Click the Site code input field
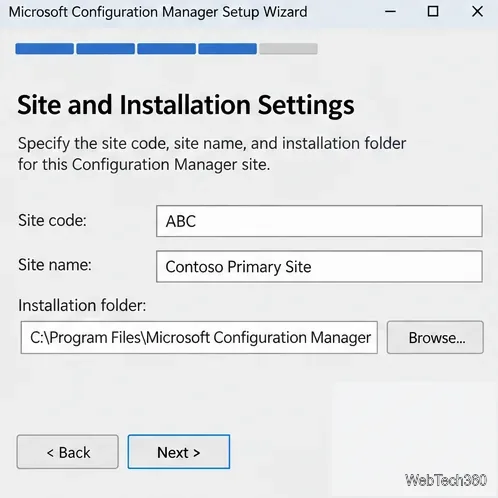The height and width of the screenshot is (498, 498). tap(319, 221)
